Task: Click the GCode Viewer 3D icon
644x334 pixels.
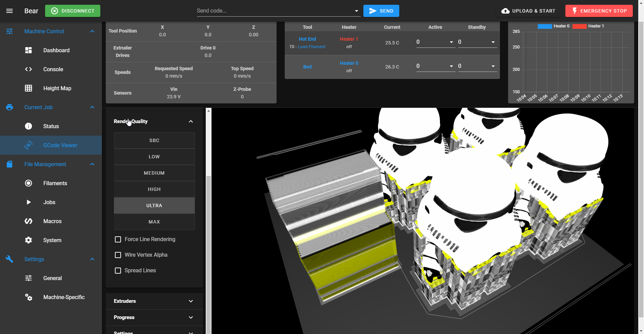Action: point(28,145)
